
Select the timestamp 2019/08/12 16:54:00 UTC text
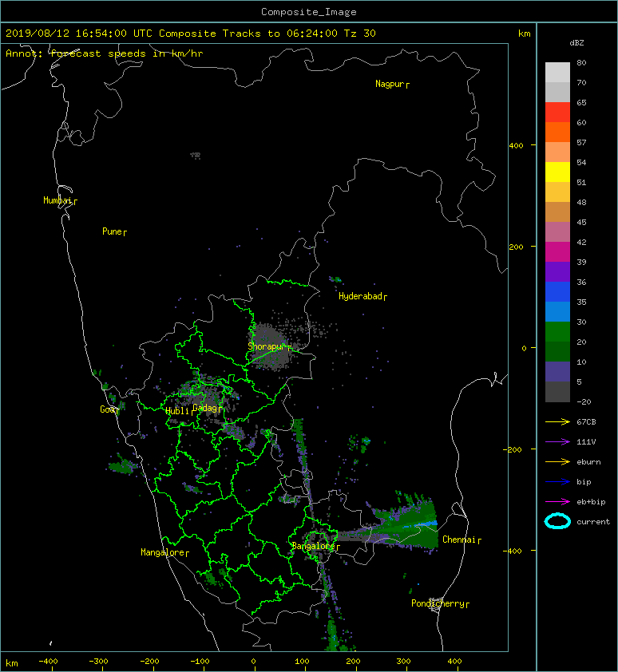coord(78,34)
